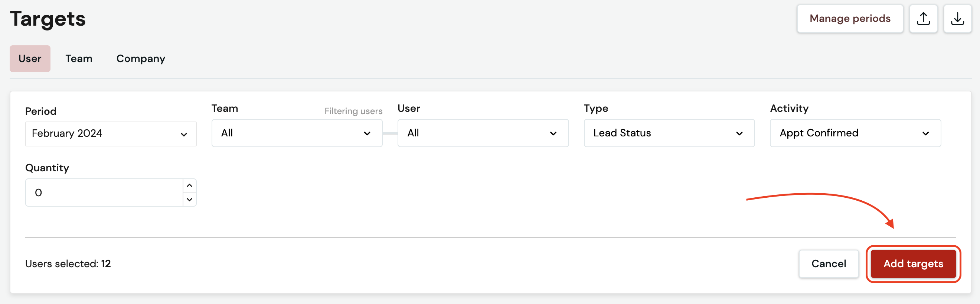The height and width of the screenshot is (304, 980).
Task: Switch to the User tab
Action: coord(30,59)
